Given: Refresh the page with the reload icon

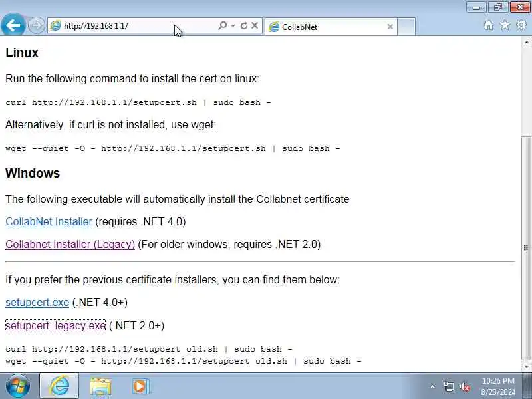Looking at the screenshot, I should coord(243,25).
